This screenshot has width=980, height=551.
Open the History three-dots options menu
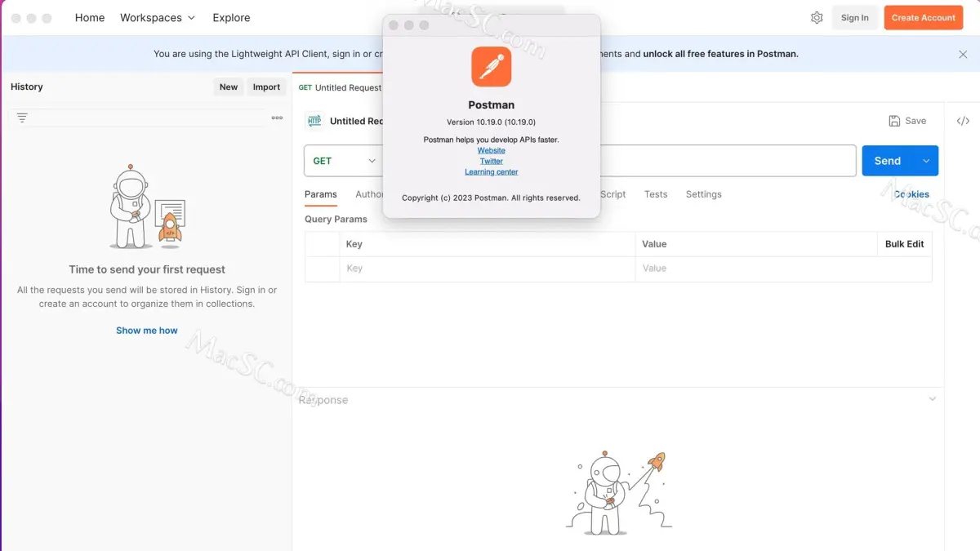[x=277, y=118]
